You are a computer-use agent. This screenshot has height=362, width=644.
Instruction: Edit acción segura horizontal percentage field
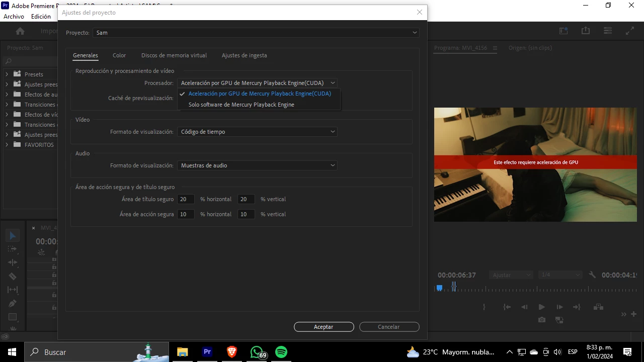click(186, 214)
